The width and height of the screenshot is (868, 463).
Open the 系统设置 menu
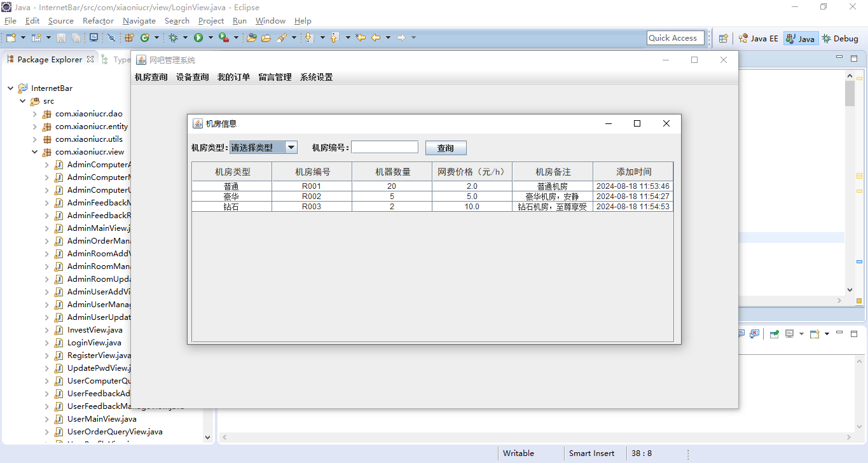(316, 78)
